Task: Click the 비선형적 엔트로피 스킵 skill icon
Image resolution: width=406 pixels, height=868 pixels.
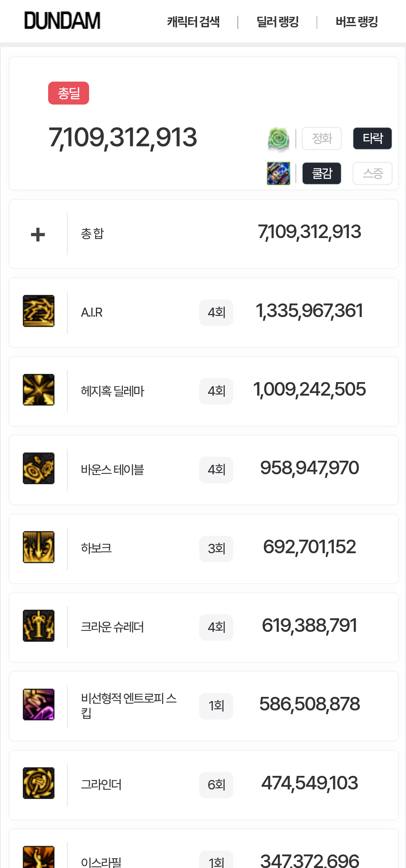Action: click(x=39, y=704)
